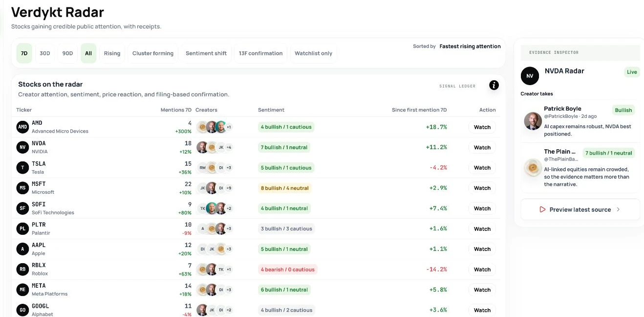Screen dimensions: 644x317
Task: Open the Fastest rising attention sort dropdown
Action: click(470, 46)
